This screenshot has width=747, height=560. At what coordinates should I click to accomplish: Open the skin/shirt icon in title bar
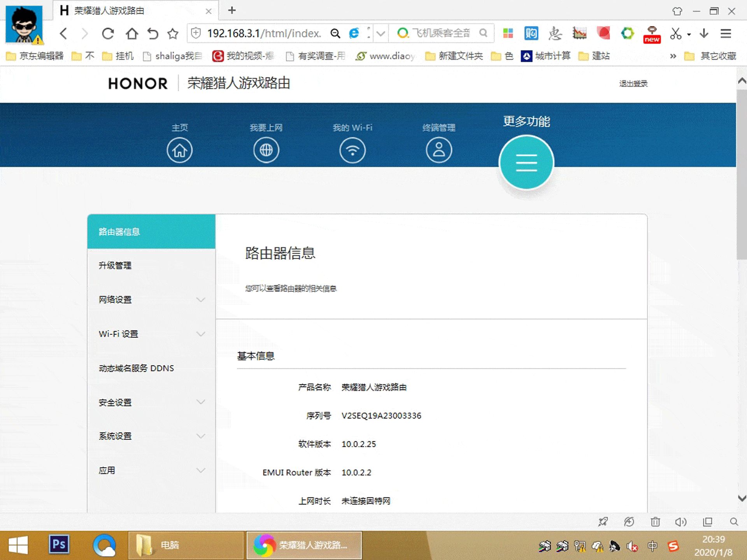click(677, 11)
